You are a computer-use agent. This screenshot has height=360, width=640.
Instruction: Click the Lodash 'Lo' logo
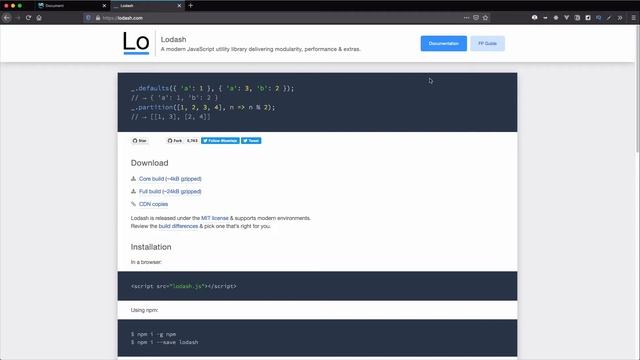136,42
